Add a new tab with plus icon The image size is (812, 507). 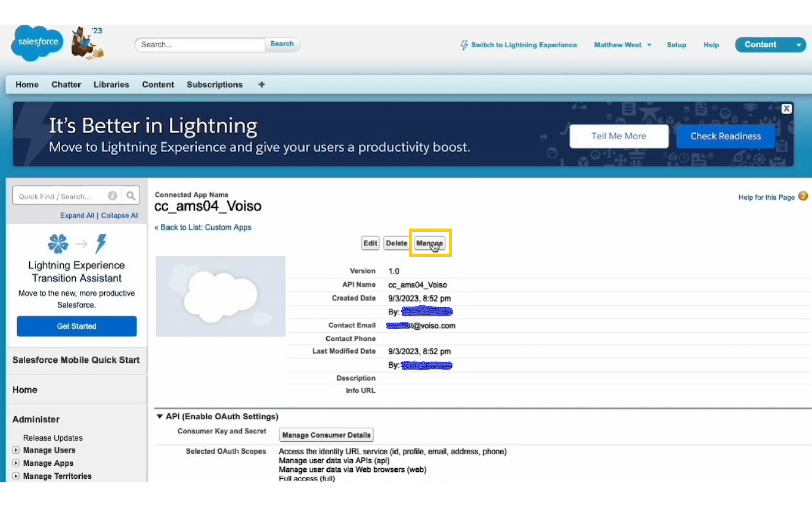click(261, 84)
